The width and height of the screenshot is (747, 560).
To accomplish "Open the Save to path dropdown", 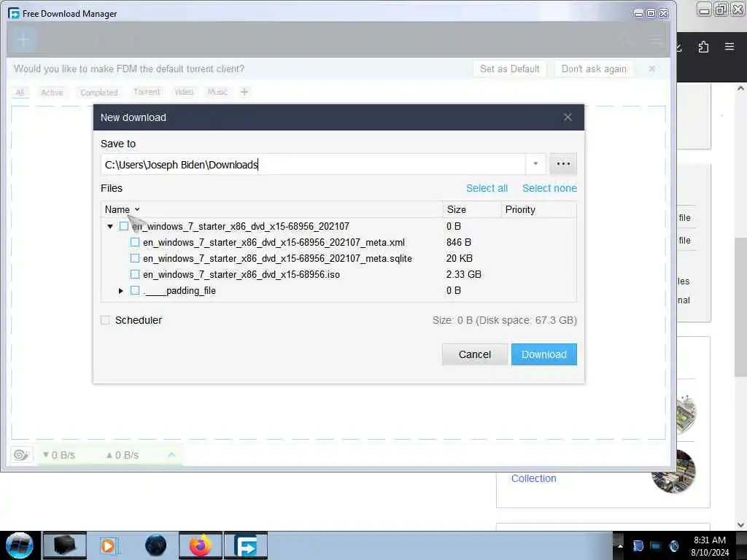I will coord(535,164).
